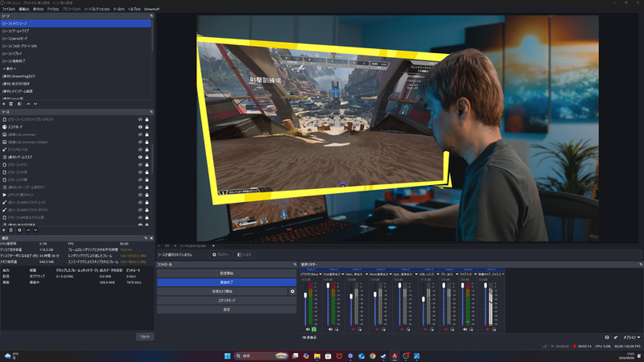Remove selected source using Sources panel trash icon

click(x=11, y=230)
